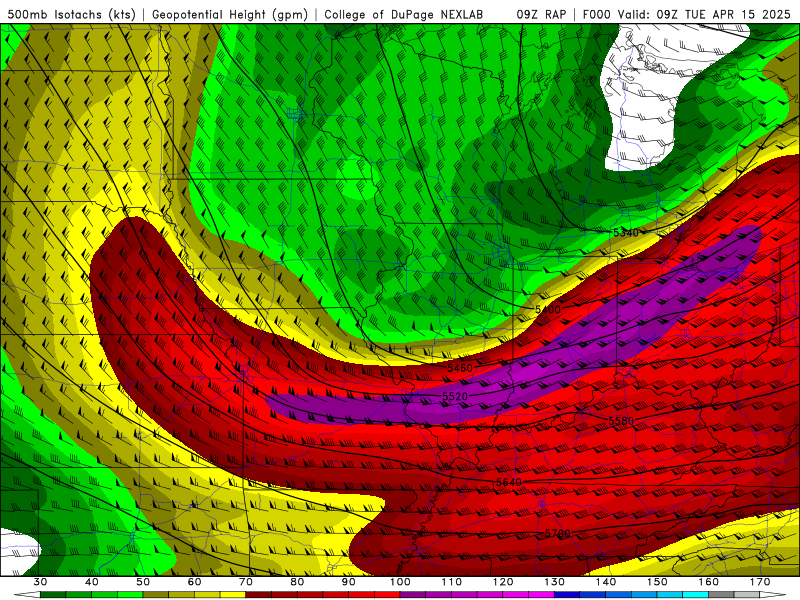
Task: Click the 5580 height contour label
Action: pyautogui.click(x=621, y=420)
